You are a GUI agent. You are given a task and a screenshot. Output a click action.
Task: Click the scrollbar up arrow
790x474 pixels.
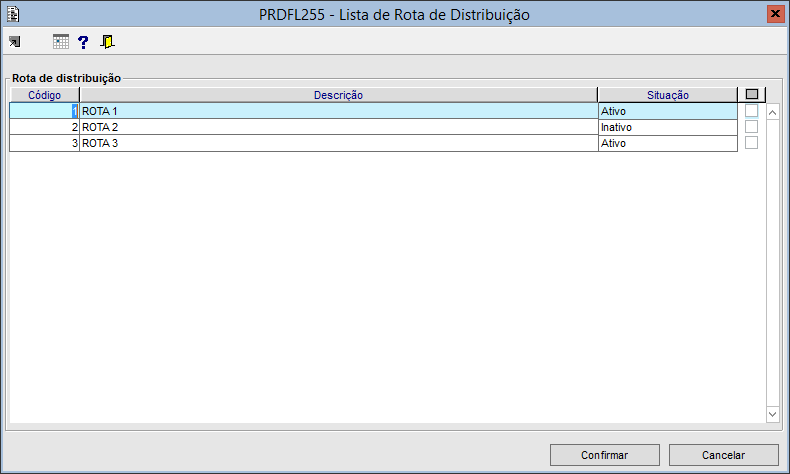click(772, 112)
